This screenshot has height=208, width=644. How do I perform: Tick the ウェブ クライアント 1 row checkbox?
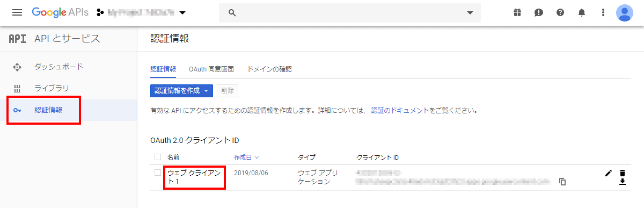pyautogui.click(x=158, y=173)
